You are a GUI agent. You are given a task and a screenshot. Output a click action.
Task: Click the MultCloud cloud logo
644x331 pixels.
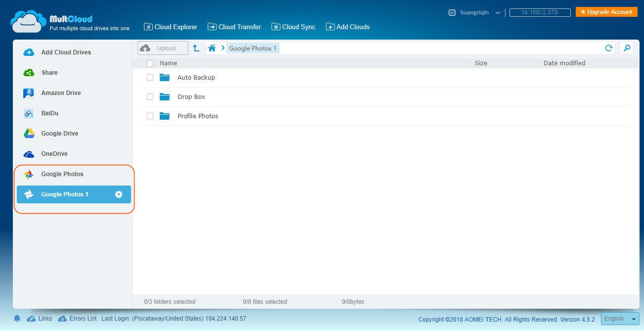(28, 22)
